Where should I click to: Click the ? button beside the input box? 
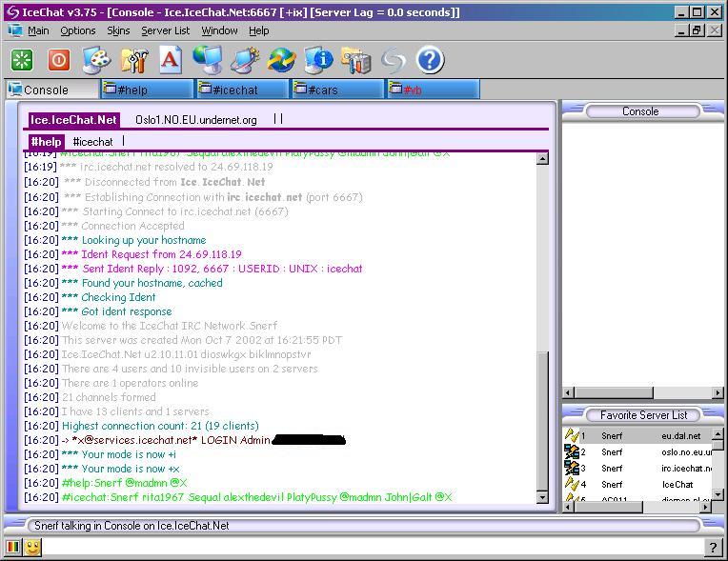click(x=712, y=548)
